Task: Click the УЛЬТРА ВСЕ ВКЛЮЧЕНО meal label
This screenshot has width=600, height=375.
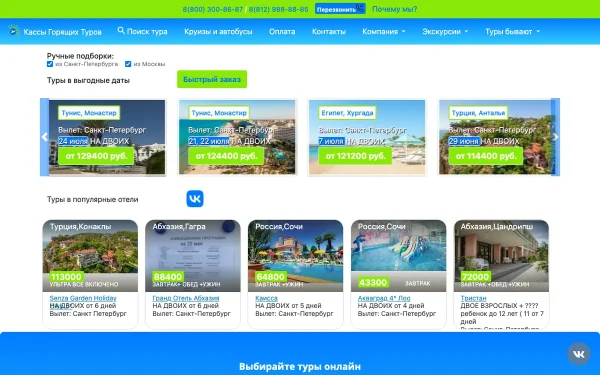Action: [84, 284]
